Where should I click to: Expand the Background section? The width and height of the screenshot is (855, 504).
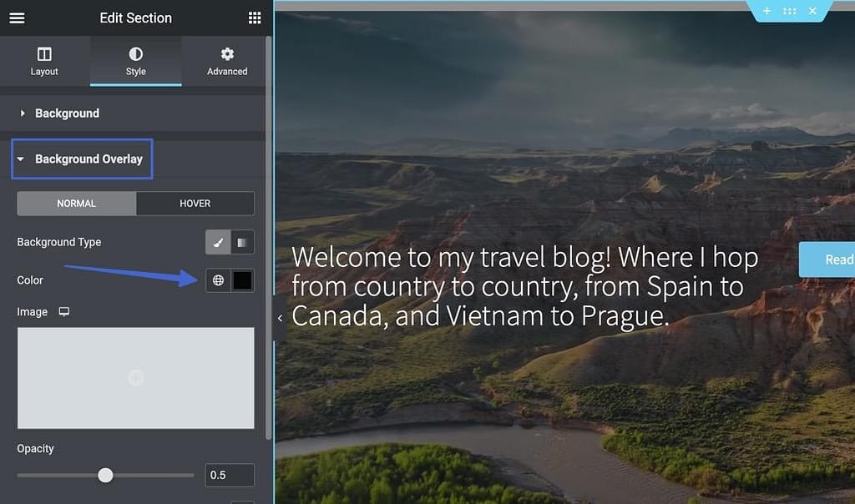point(68,113)
